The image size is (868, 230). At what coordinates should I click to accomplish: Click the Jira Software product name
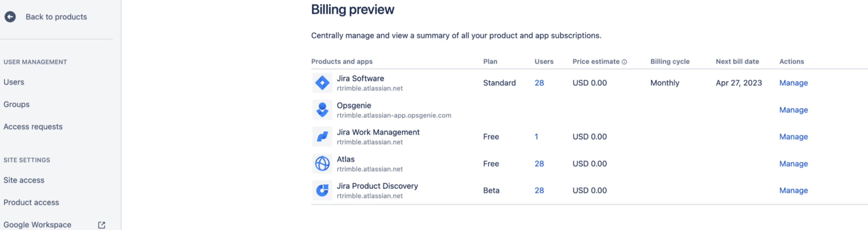tap(360, 79)
